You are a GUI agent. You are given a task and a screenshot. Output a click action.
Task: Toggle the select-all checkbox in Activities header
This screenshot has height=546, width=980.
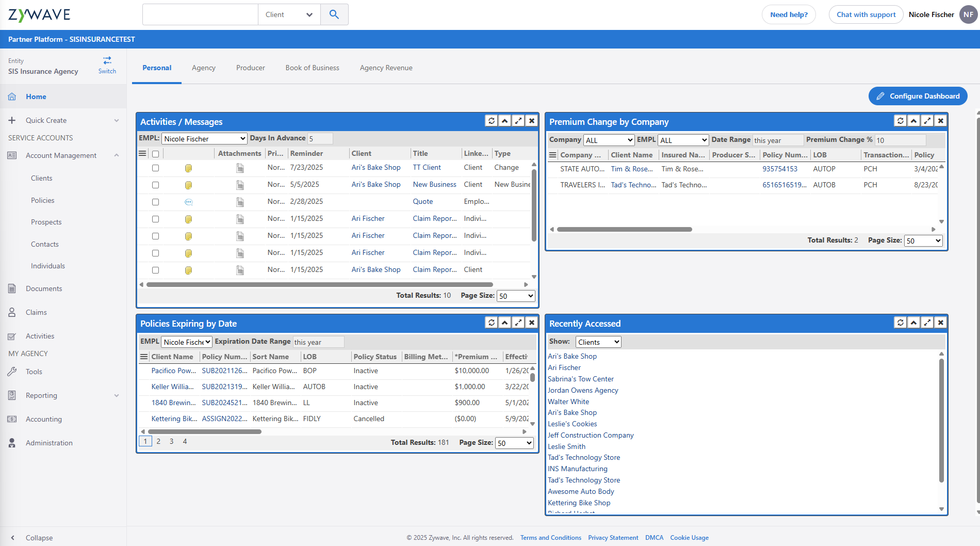[155, 154]
